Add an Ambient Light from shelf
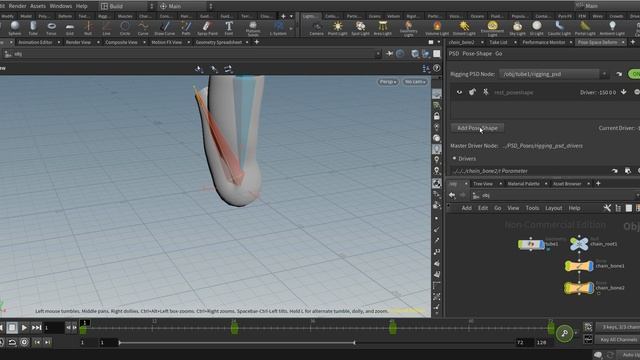The width and height of the screenshot is (640, 360). [612, 28]
